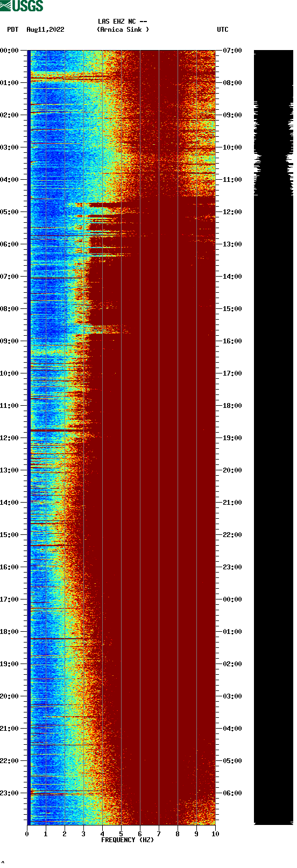
Task: Click the 00:00 PDT time label
Action: [10, 51]
